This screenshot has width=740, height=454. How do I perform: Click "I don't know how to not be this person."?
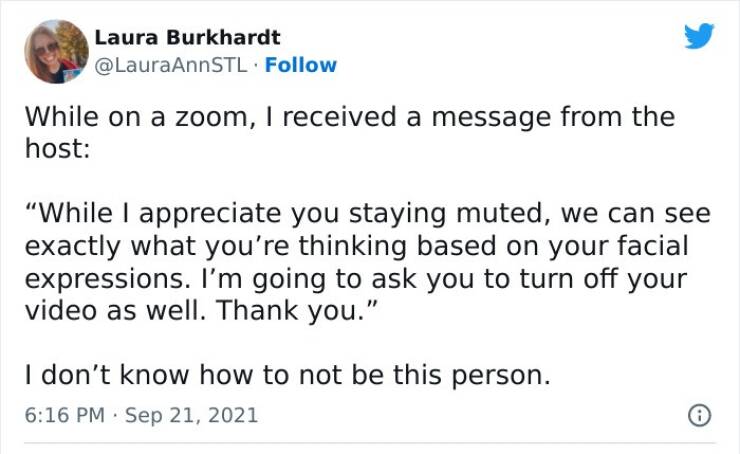point(287,376)
